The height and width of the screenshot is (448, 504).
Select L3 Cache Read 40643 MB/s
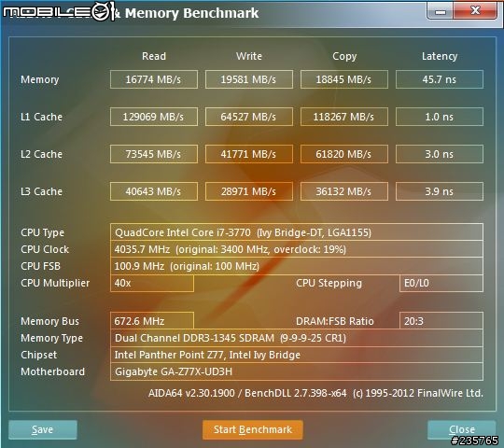tap(154, 191)
